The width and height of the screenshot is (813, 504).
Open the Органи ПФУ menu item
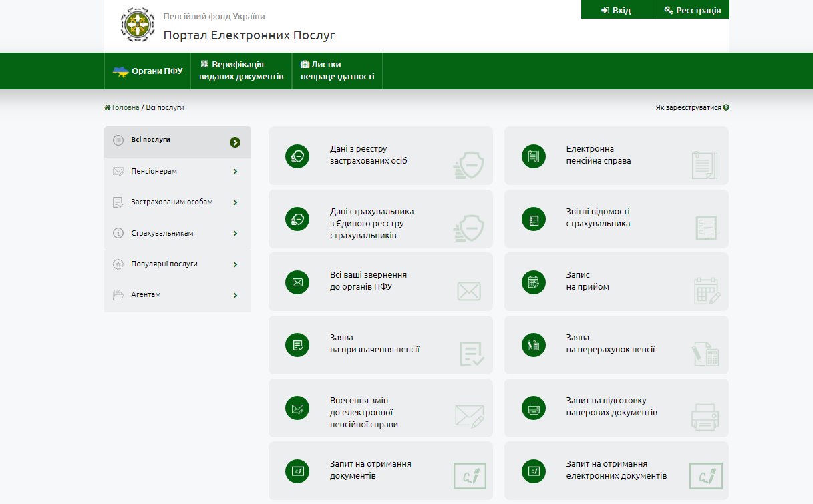(148, 71)
